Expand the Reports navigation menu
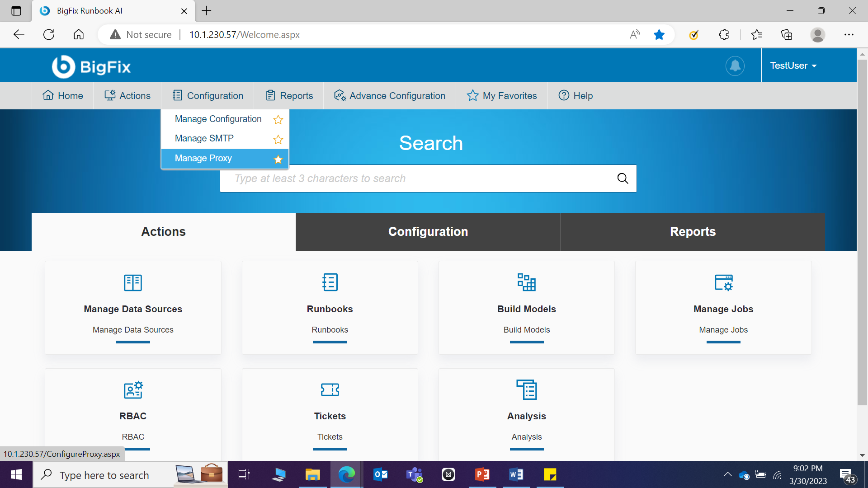Viewport: 868px width, 488px height. (289, 96)
